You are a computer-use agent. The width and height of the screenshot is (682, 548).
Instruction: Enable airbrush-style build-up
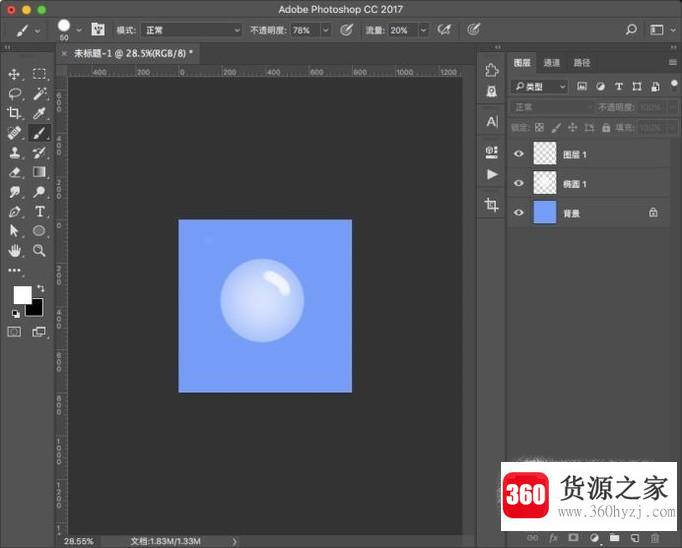coord(444,30)
